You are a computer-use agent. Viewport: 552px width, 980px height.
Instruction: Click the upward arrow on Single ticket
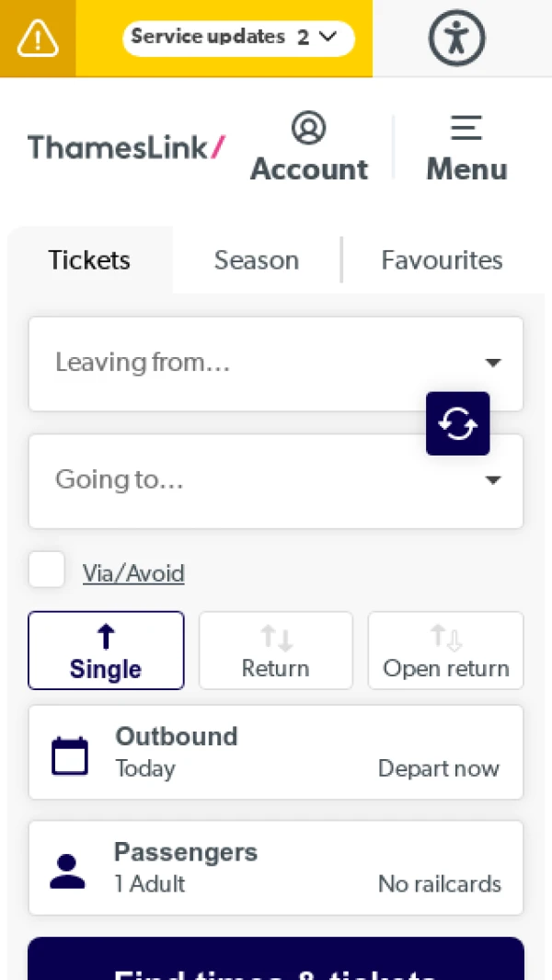(106, 634)
